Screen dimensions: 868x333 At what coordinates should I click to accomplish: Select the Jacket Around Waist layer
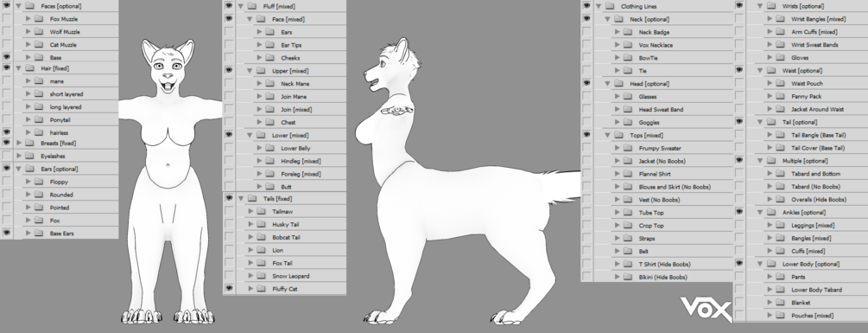816,109
